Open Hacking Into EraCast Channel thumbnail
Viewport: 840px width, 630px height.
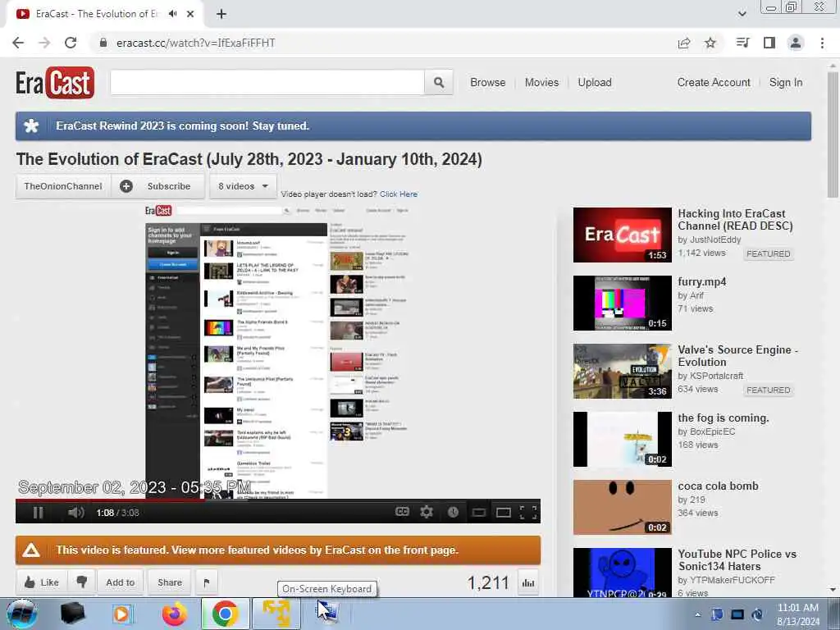622,235
